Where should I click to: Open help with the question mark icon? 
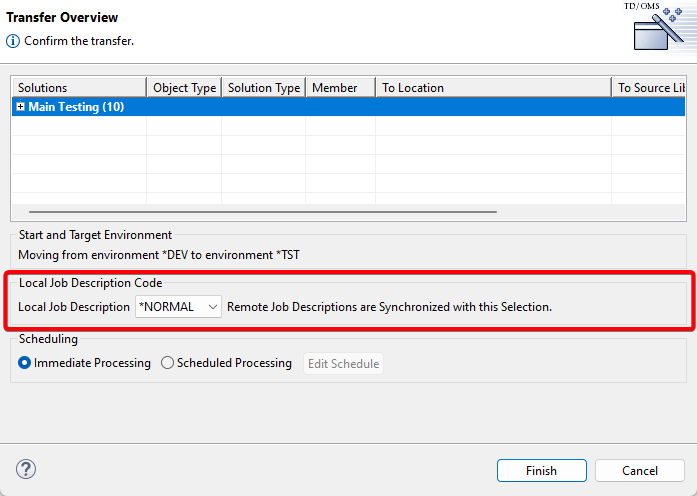click(x=26, y=469)
